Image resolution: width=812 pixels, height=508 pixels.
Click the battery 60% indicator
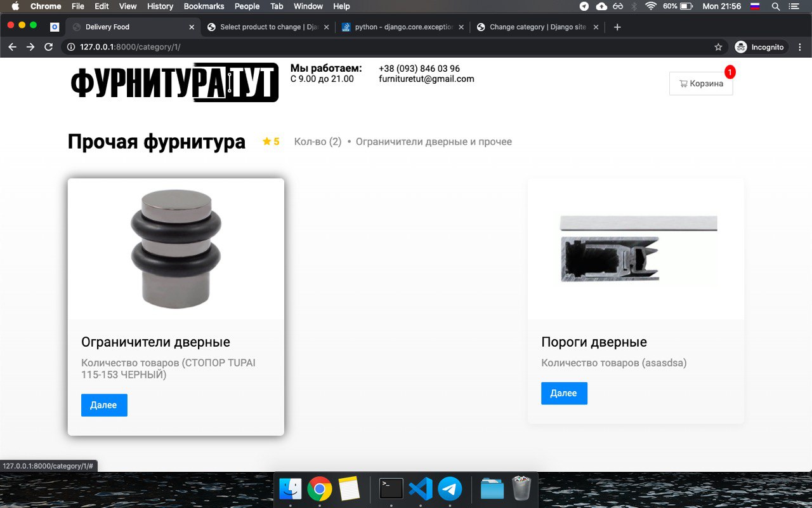pos(678,6)
